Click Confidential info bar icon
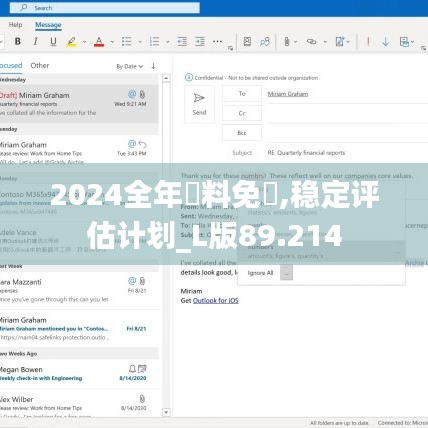 point(189,78)
